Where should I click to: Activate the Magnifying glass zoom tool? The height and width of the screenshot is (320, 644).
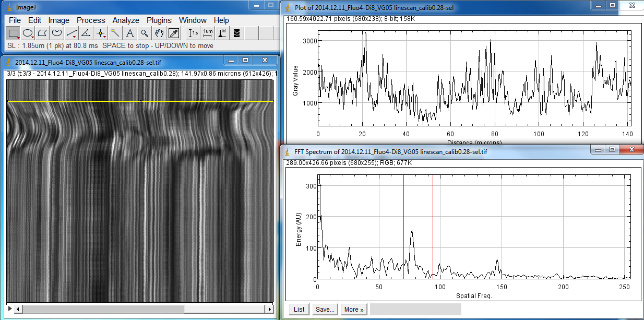pyautogui.click(x=143, y=33)
